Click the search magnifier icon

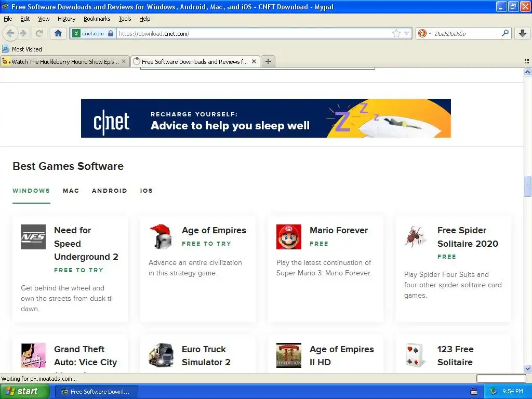point(505,33)
